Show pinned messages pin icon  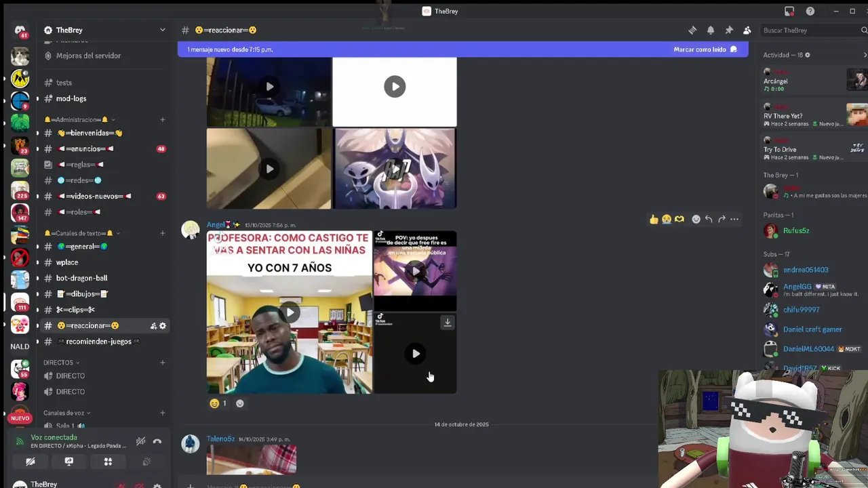(x=729, y=30)
